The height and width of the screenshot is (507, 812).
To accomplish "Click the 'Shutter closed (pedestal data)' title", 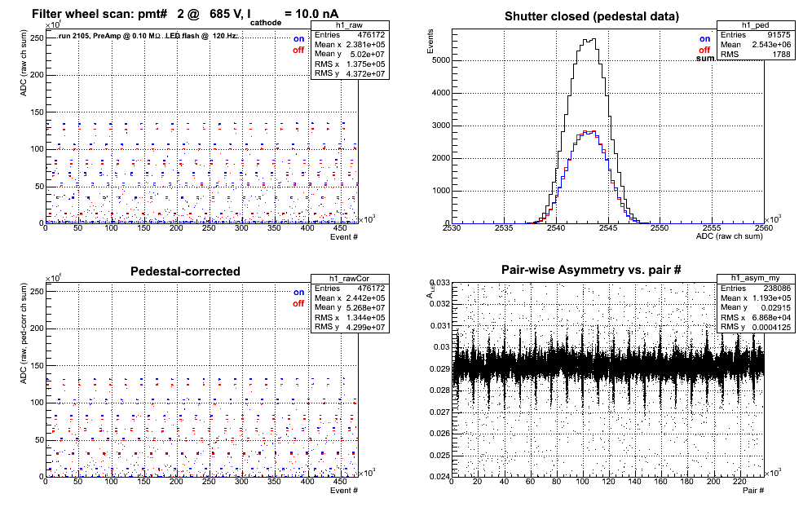I will tap(591, 16).
